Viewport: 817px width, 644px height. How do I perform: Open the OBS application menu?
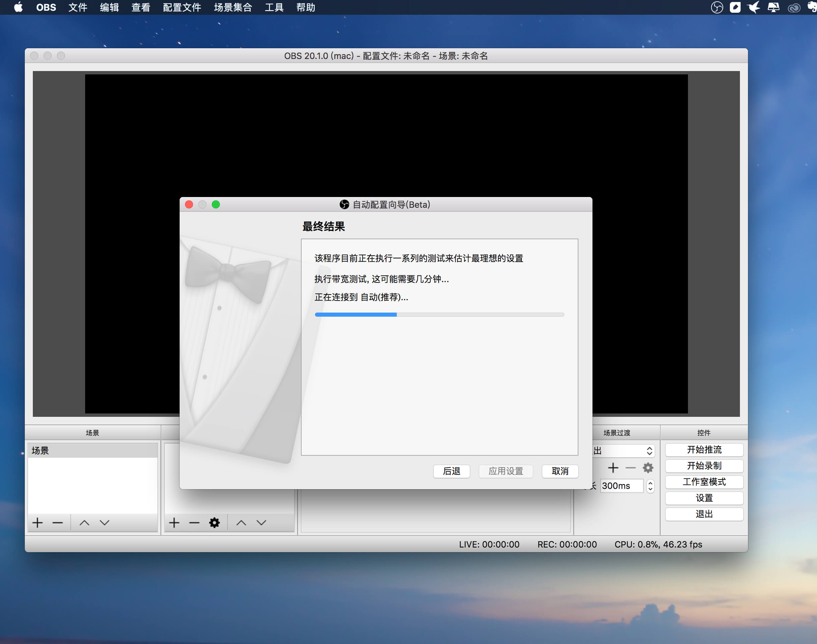46,7
